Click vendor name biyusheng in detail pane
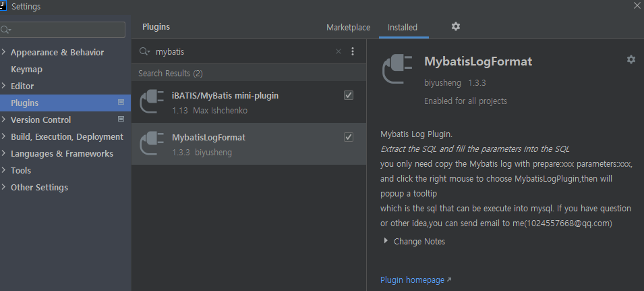This screenshot has width=644, height=291. (x=442, y=83)
